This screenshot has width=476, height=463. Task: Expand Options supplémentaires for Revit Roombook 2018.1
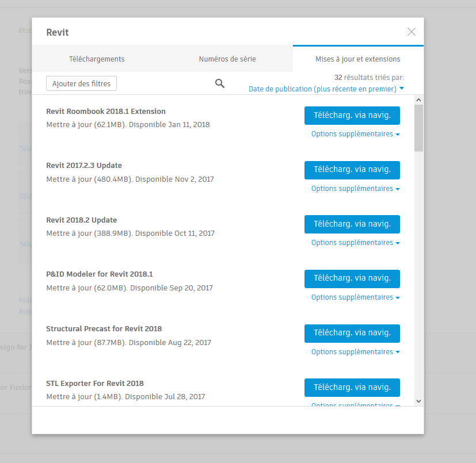click(355, 134)
